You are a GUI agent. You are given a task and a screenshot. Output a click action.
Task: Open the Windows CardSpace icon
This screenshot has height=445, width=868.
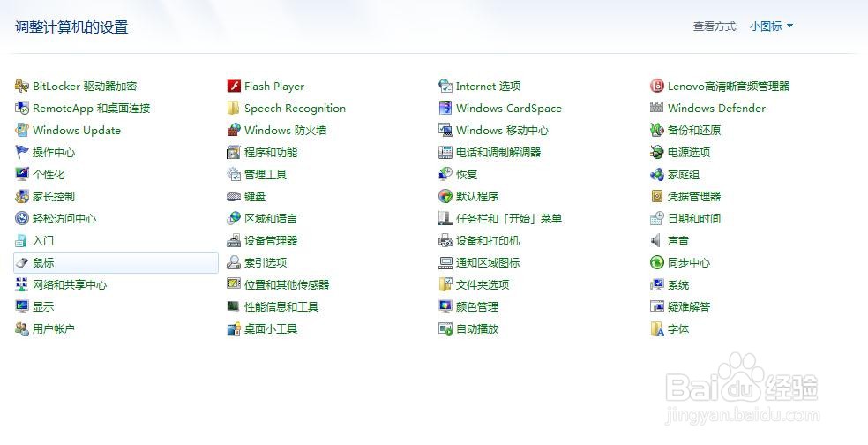point(445,108)
